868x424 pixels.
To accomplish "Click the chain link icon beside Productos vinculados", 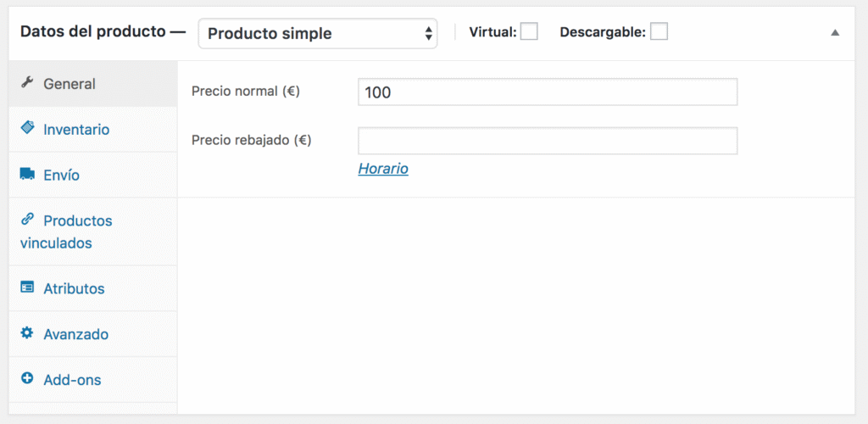I will tap(26, 220).
